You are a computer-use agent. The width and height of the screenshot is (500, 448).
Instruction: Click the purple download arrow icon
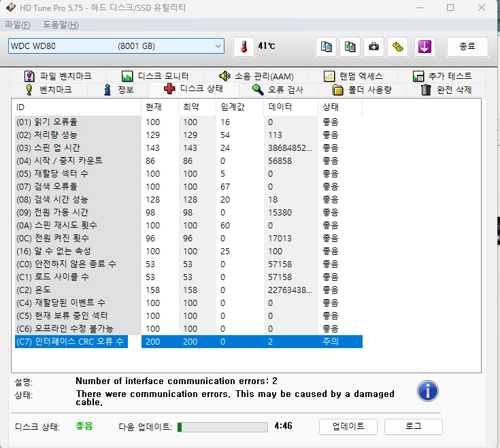(424, 47)
